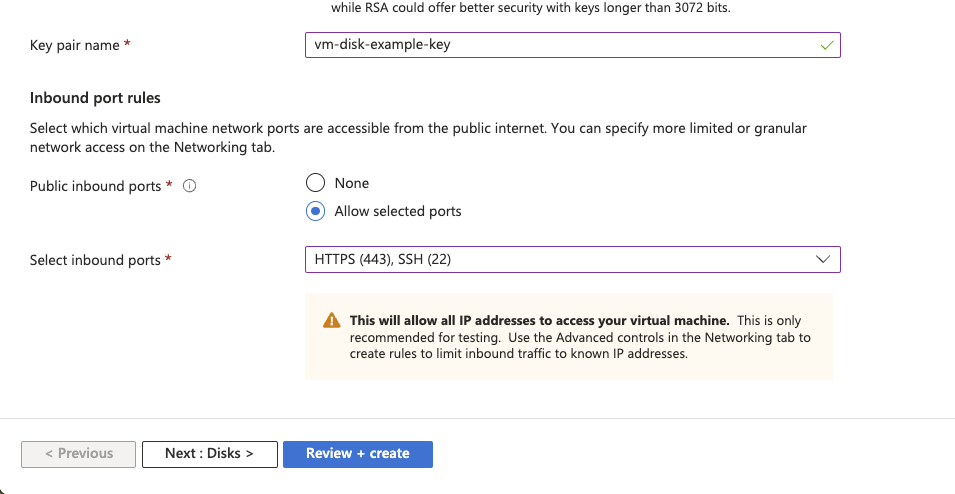Screen dimensions: 955x494
Task: Open the Public inbound ports info tooltip icon
Action: pos(189,186)
